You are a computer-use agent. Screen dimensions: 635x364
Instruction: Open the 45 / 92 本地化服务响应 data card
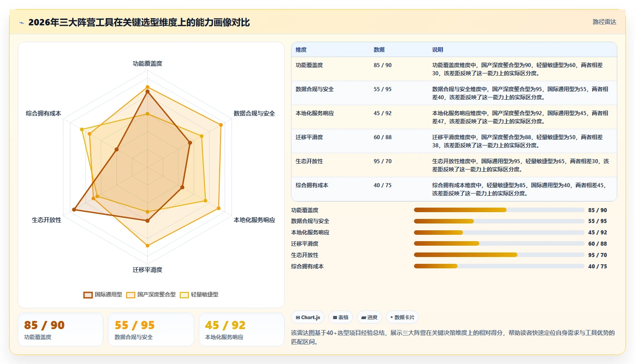tap(241, 330)
